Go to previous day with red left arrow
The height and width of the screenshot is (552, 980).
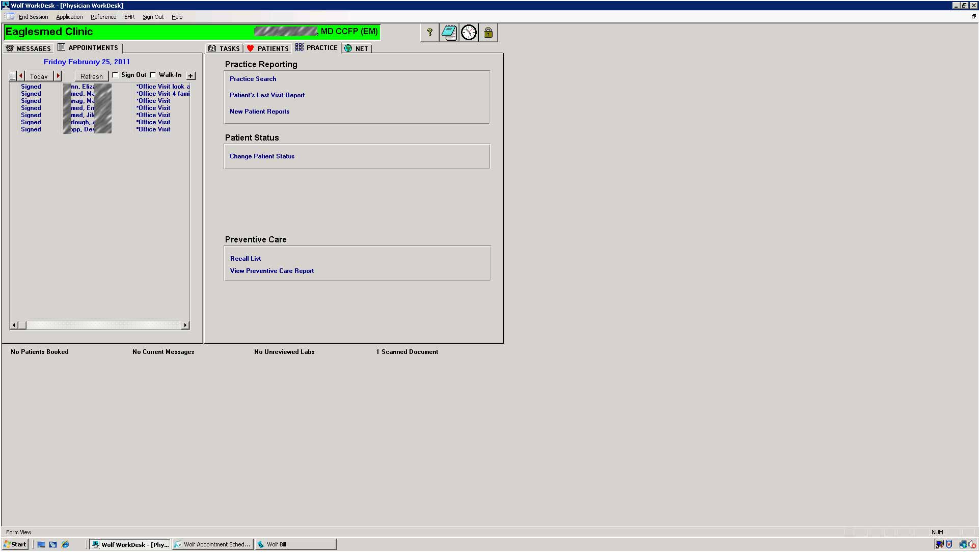tap(21, 76)
